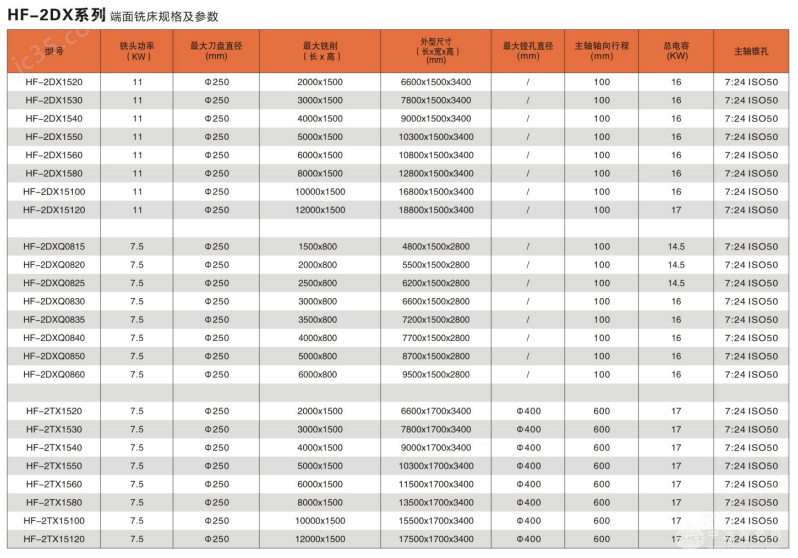
Task: Click dimension value 9000x1500x3400
Action: 436,119
